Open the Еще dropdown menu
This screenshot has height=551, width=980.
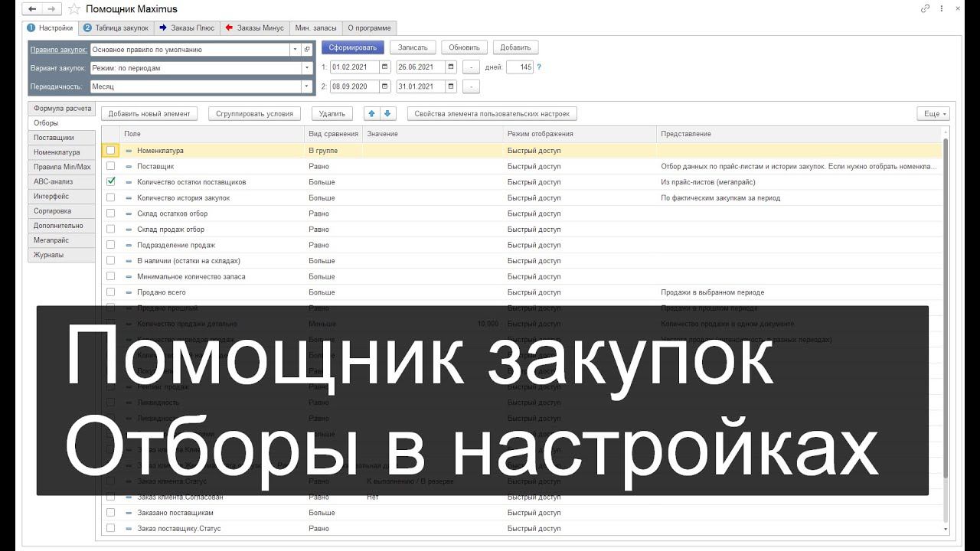pyautogui.click(x=933, y=113)
